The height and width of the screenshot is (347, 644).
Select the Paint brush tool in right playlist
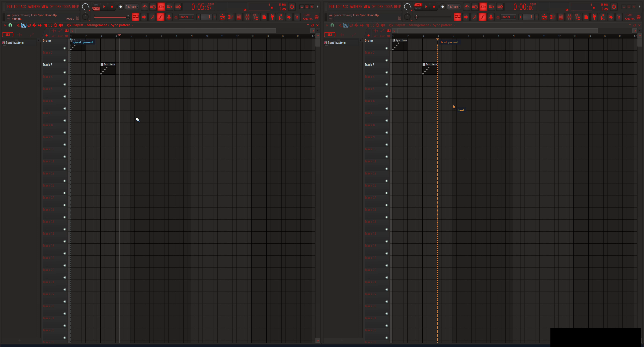pyautogui.click(x=346, y=25)
